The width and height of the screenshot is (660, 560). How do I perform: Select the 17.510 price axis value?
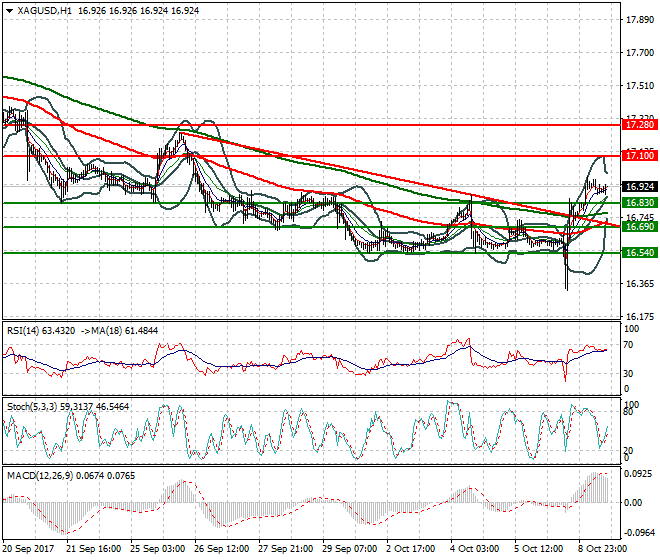(x=640, y=86)
